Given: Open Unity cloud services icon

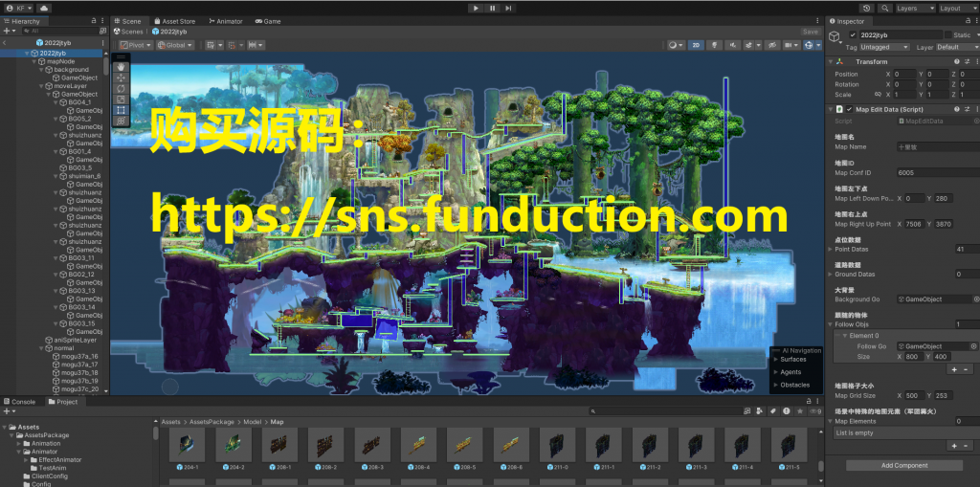Looking at the screenshot, I should point(44,8).
